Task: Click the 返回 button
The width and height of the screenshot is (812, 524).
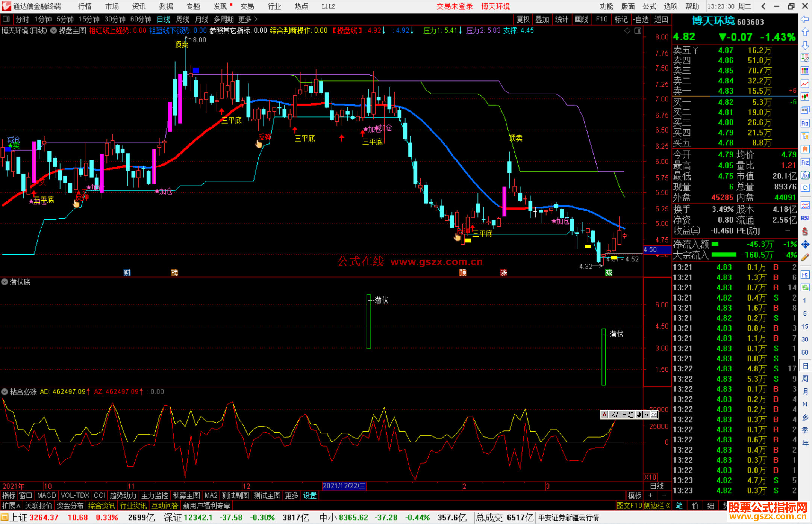Action: pyautogui.click(x=661, y=19)
